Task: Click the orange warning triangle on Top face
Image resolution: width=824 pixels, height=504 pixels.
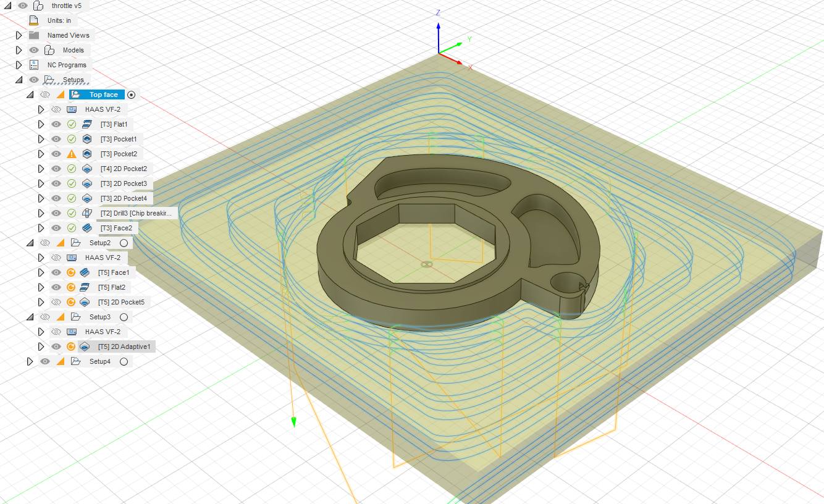Action: point(61,94)
